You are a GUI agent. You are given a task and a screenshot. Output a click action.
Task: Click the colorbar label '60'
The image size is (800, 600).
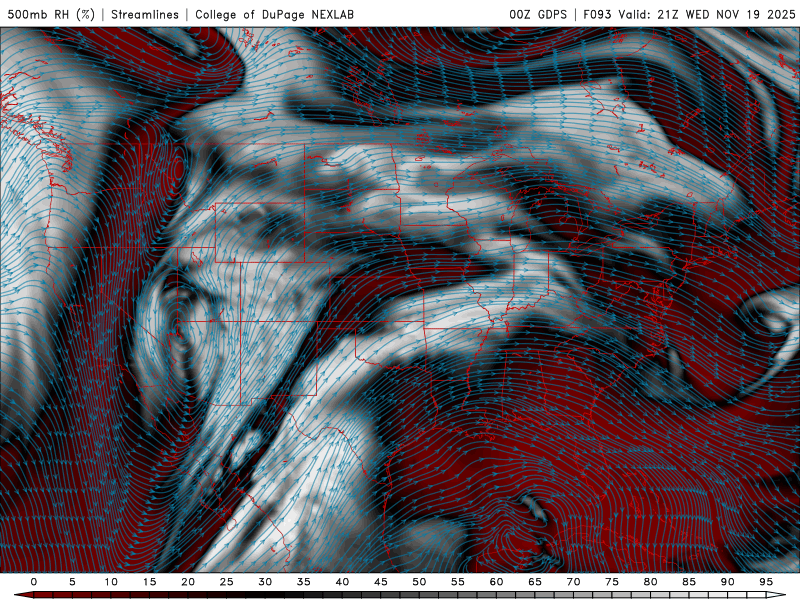(496, 582)
